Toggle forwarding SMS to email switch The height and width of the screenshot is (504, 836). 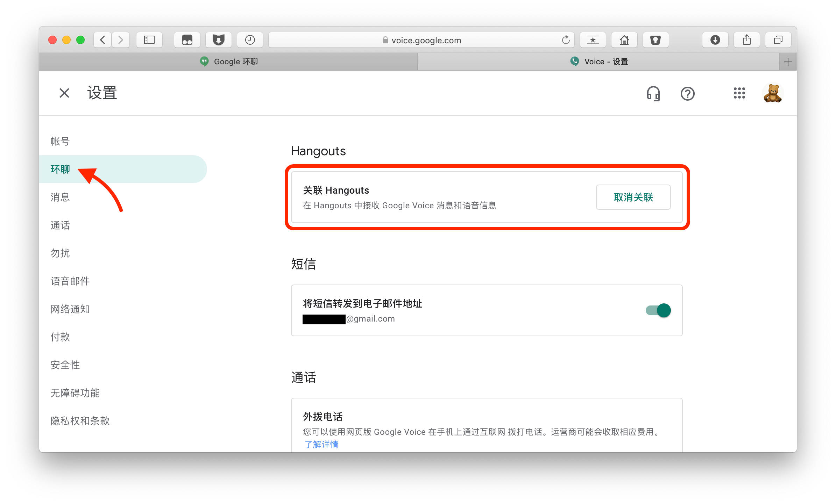(658, 310)
